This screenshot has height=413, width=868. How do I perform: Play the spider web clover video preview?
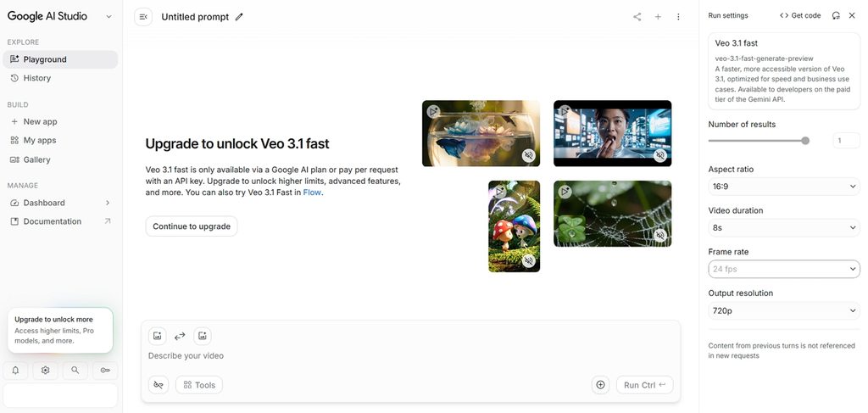tap(565, 192)
